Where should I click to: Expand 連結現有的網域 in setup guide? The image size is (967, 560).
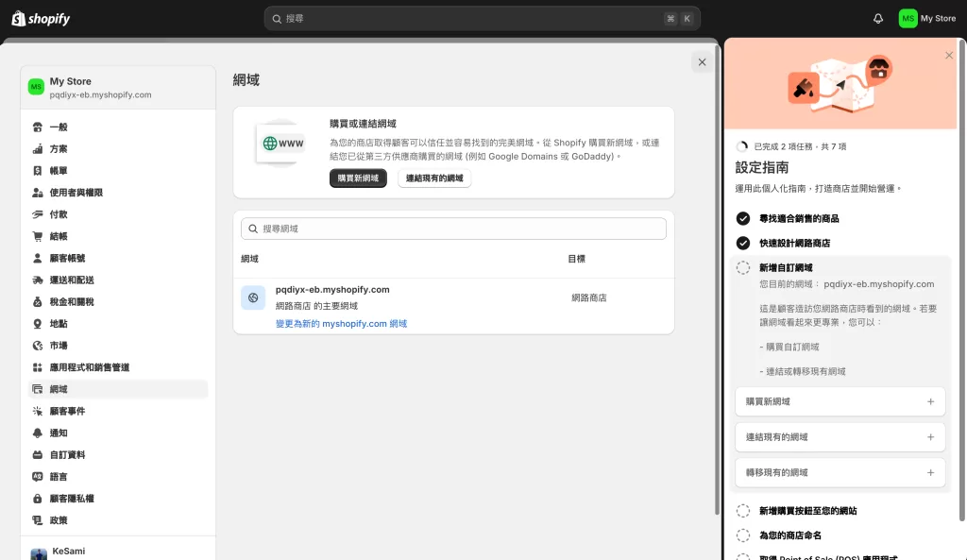[840, 437]
